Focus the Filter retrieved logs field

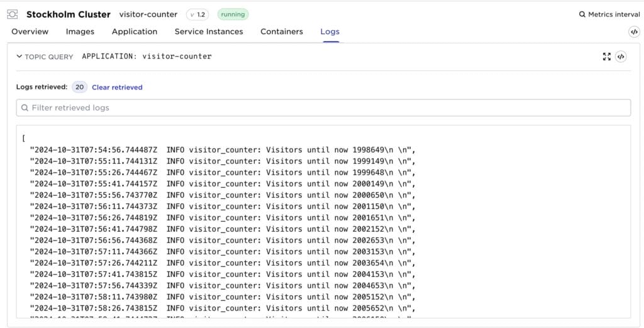323,108
